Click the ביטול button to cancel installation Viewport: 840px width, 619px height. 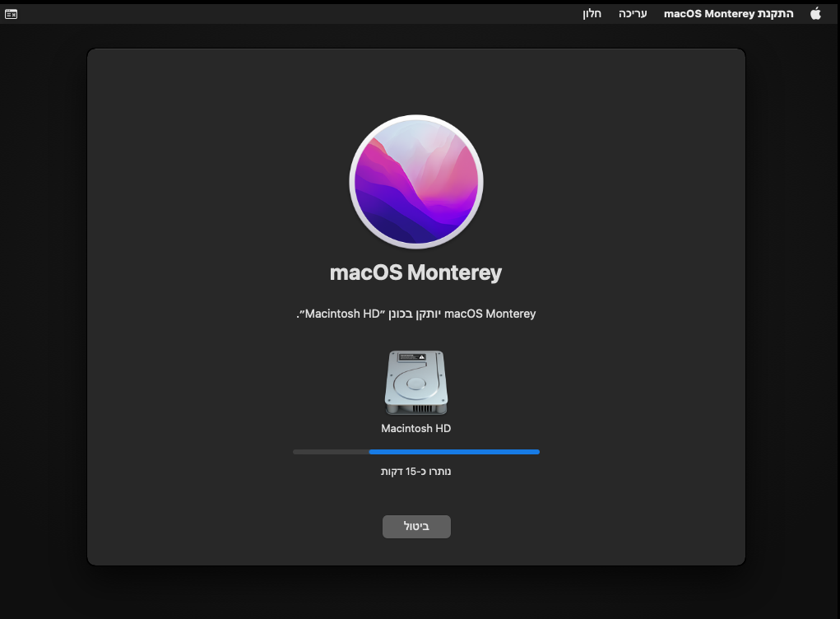click(x=416, y=526)
